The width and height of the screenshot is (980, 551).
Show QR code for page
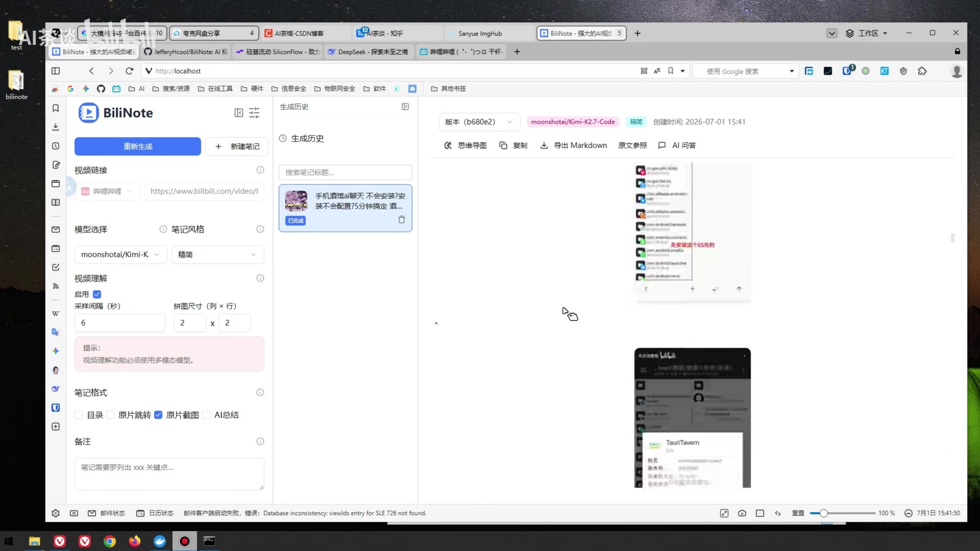(x=644, y=71)
